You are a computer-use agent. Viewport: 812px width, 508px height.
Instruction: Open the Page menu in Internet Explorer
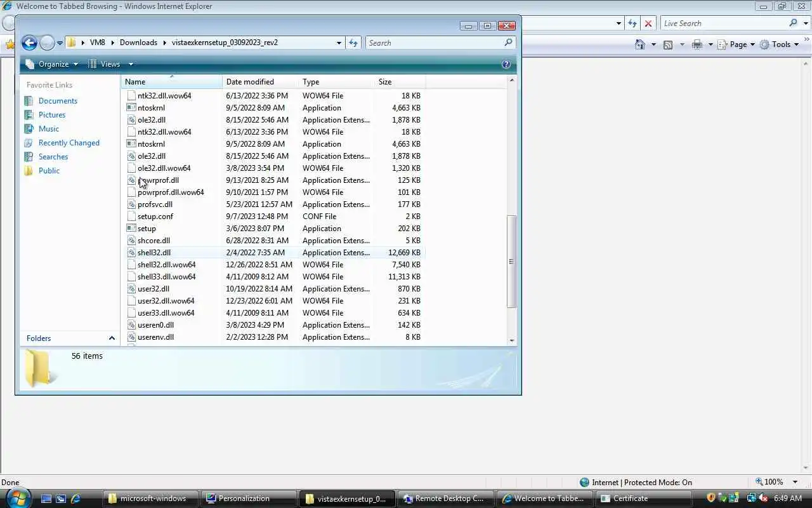pos(737,44)
